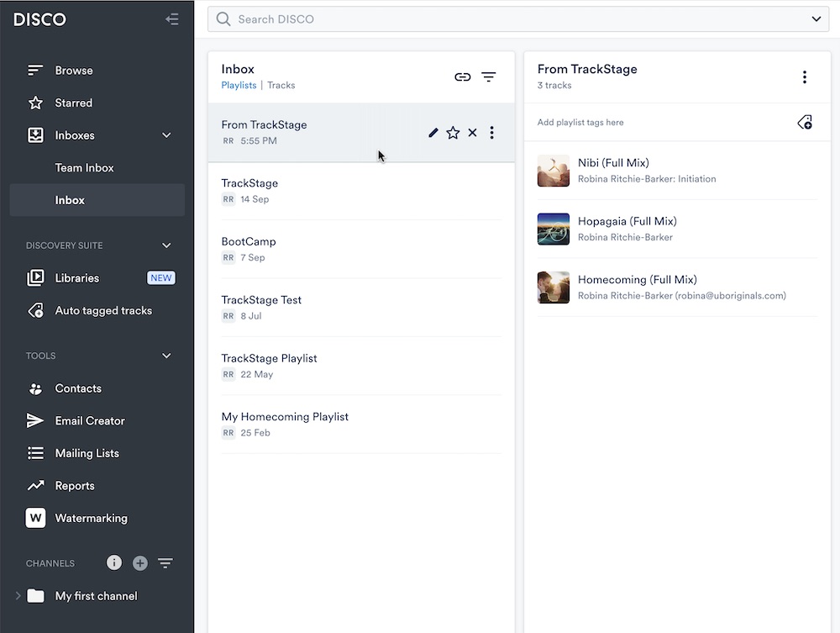Select Team Inbox in sidebar
This screenshot has width=840, height=633.
pos(84,168)
